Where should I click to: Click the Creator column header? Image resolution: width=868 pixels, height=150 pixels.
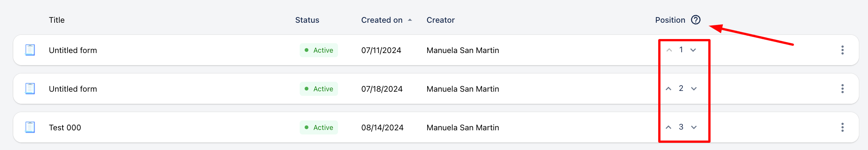(440, 20)
